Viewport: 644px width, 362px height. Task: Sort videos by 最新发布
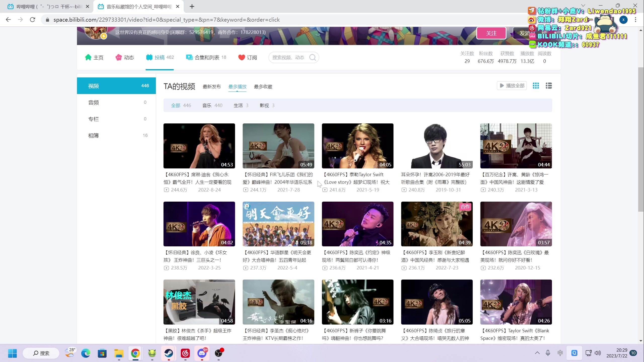click(x=212, y=86)
